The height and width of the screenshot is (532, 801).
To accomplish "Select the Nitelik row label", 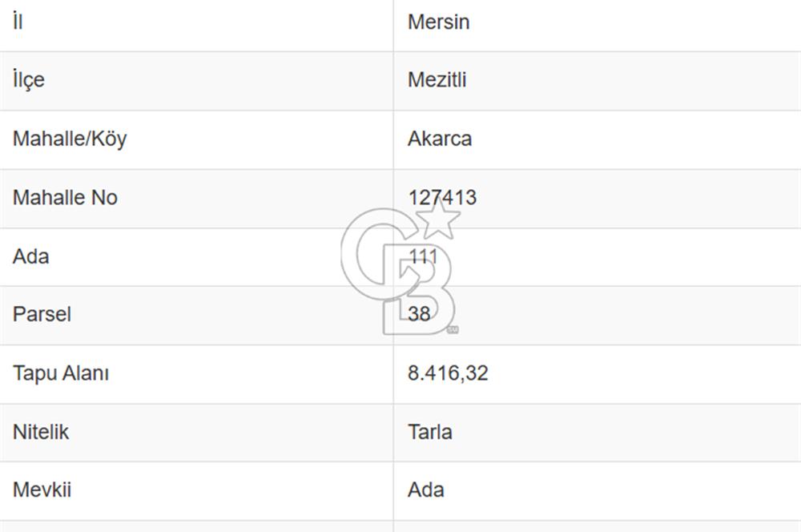I will 41,432.
